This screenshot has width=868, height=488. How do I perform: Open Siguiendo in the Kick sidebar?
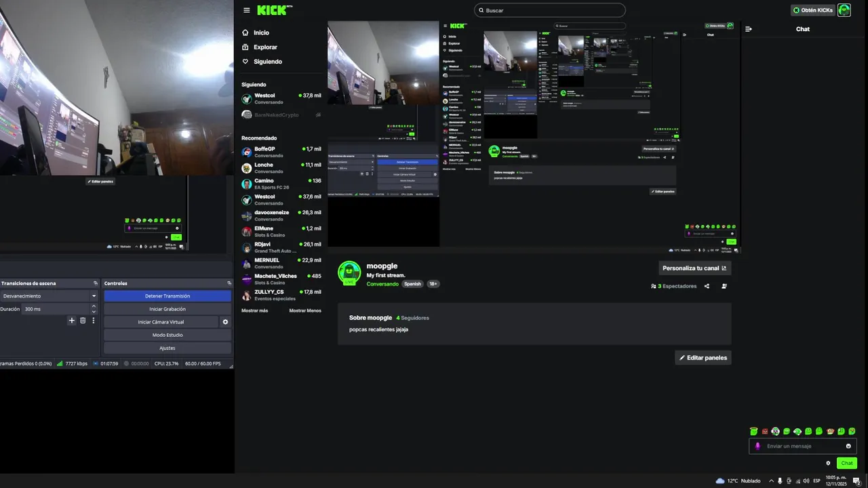(x=262, y=62)
